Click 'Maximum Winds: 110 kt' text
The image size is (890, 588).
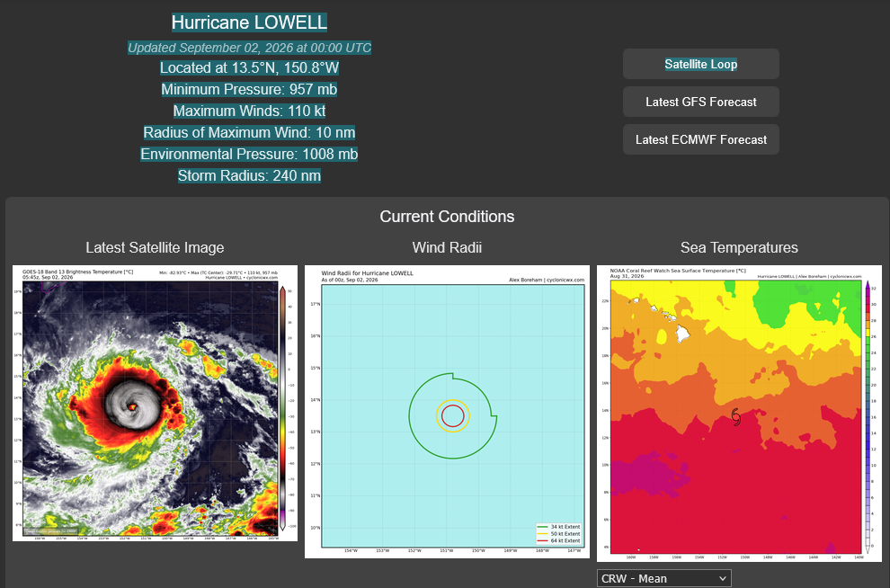249,111
